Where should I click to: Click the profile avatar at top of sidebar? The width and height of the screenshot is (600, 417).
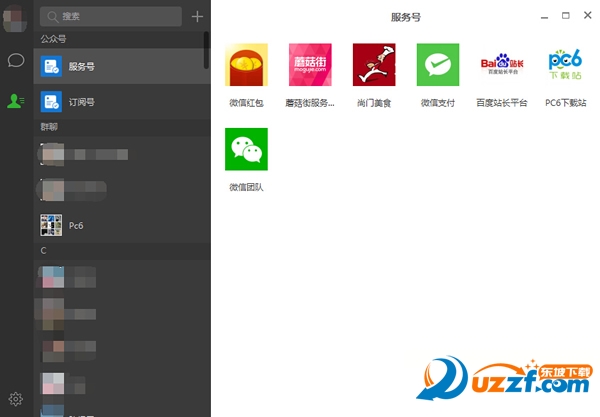tap(15, 18)
